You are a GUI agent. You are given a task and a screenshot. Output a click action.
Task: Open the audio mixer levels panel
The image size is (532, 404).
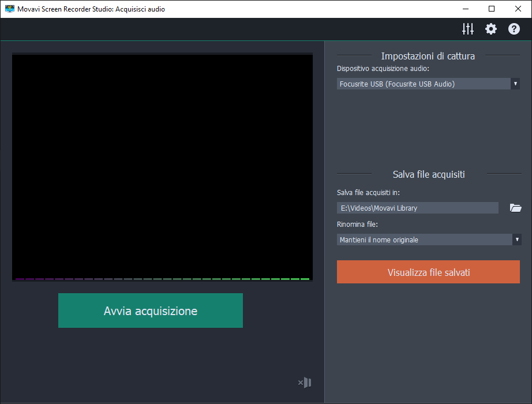click(468, 29)
